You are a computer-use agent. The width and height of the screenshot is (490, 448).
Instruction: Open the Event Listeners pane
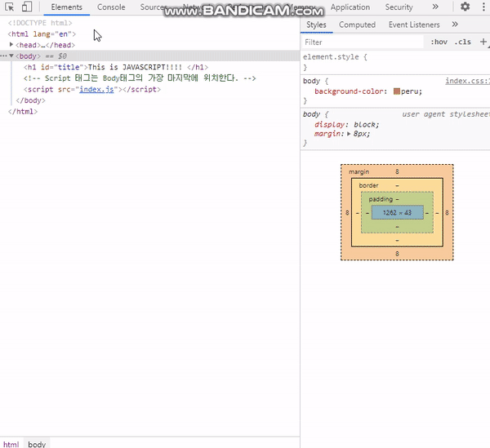click(x=414, y=24)
